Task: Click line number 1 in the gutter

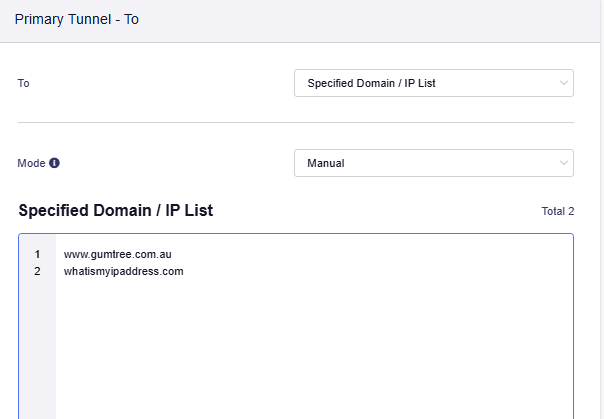Action: [37, 255]
